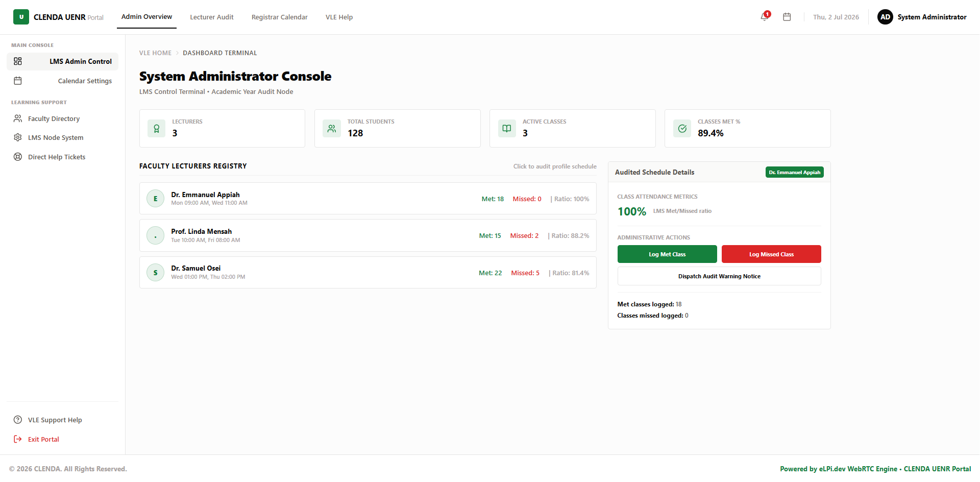Screen dimensions: 980x482
Task: Click the Calendar Settings calendar icon
Action: tap(18, 81)
